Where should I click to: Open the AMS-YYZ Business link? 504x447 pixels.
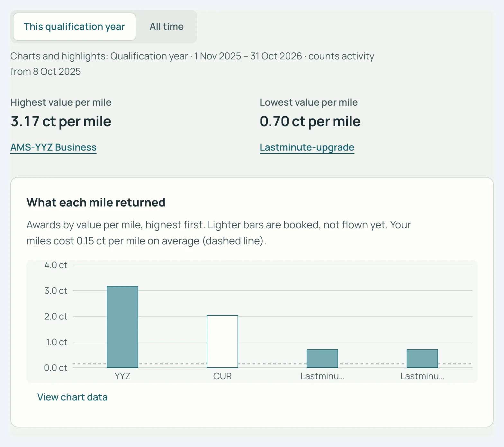[x=53, y=147]
